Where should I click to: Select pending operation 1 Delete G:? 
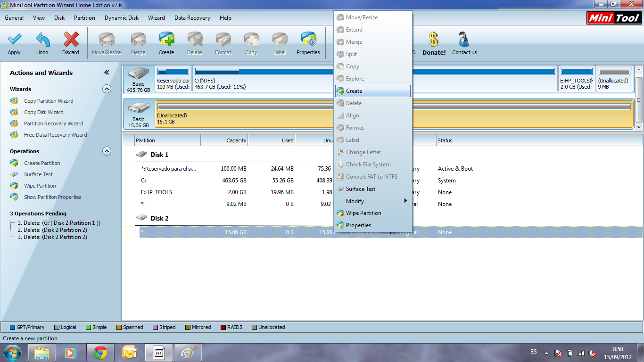click(x=58, y=223)
